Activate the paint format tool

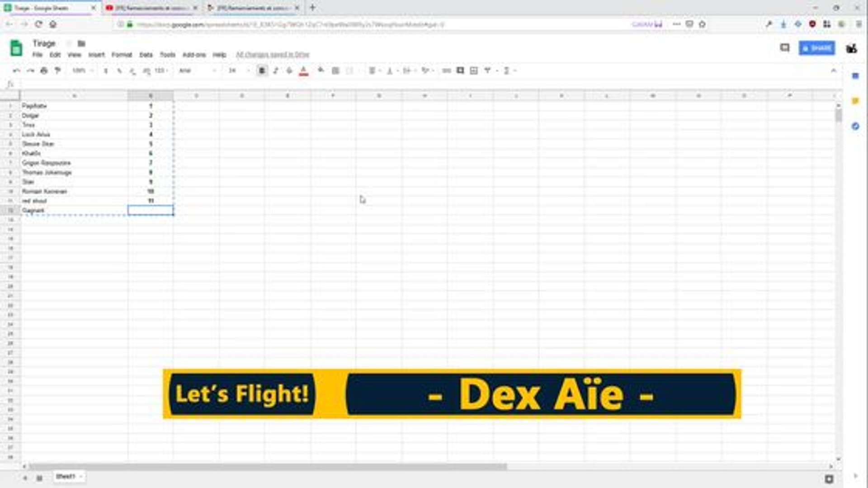57,70
